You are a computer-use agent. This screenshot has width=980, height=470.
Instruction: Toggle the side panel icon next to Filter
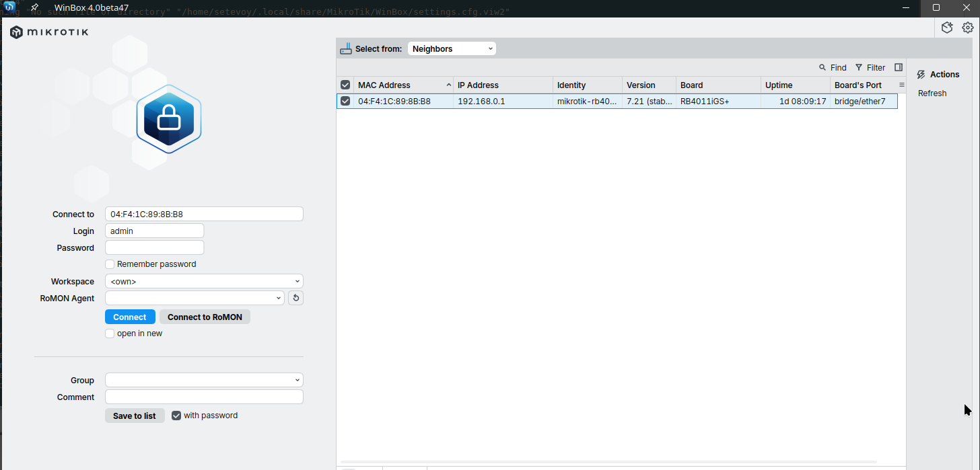tap(898, 67)
